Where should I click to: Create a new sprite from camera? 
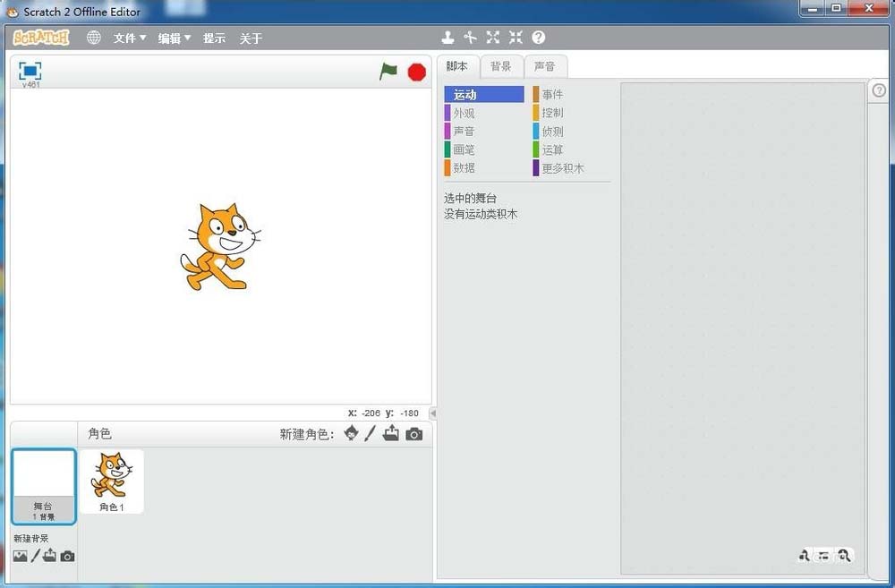pos(414,434)
